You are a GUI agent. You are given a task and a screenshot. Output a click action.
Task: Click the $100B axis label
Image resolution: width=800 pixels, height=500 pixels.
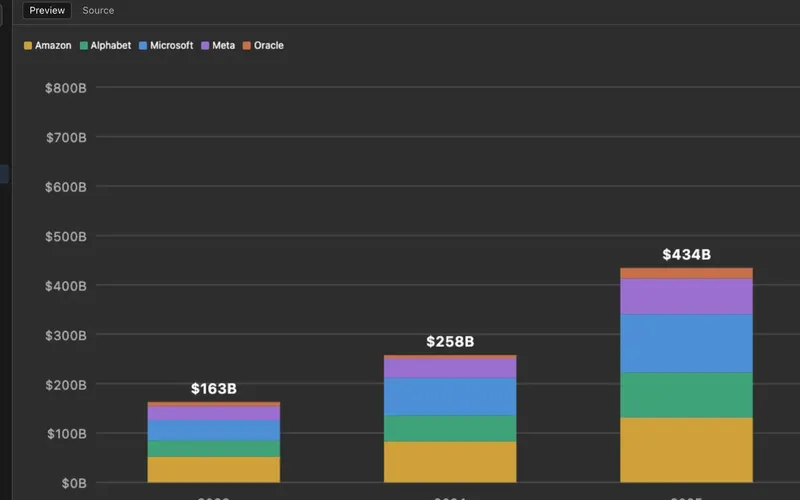pyautogui.click(x=67, y=434)
